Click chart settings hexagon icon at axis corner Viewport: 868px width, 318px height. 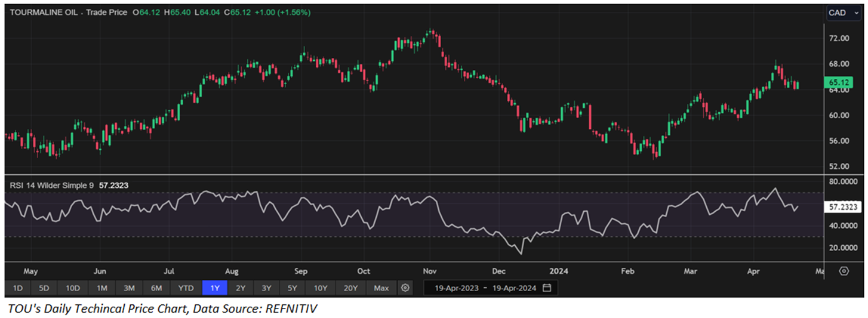844,271
